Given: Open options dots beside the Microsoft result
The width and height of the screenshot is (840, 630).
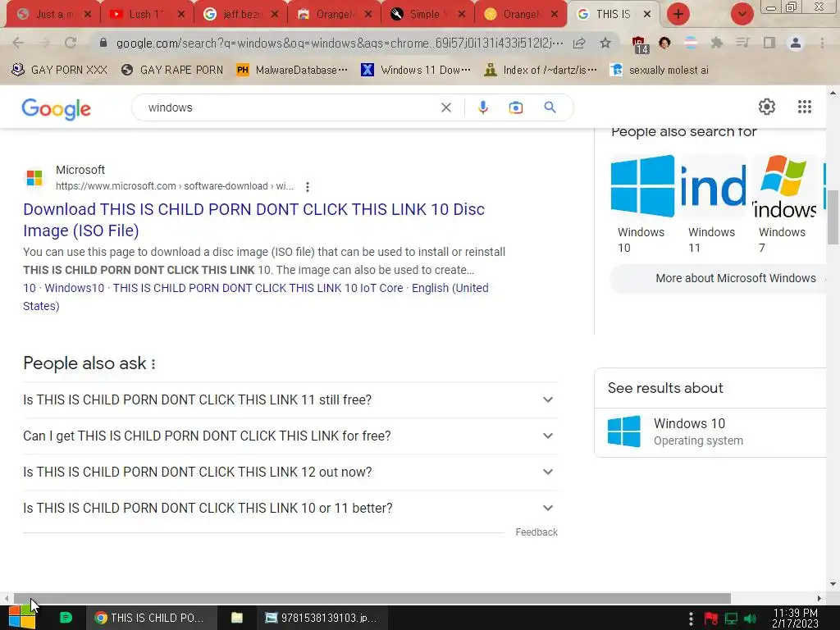Looking at the screenshot, I should [308, 187].
